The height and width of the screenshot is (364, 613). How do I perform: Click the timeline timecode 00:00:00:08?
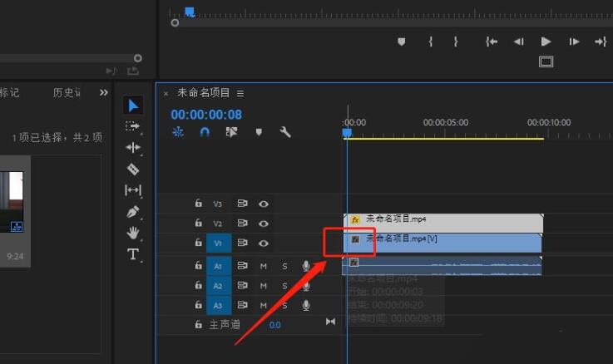[x=206, y=115]
